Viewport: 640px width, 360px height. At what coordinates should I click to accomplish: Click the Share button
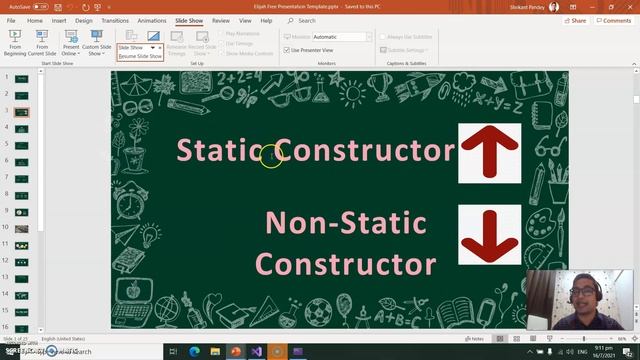576,20
